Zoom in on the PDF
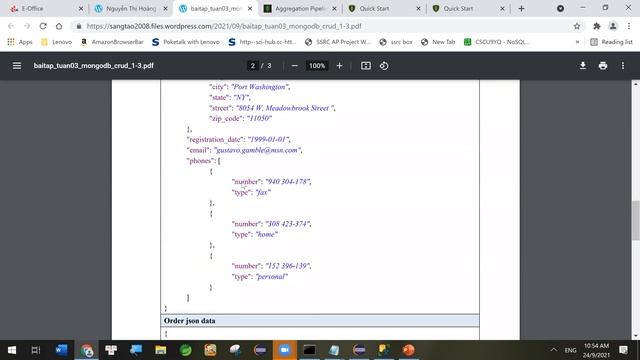This screenshot has width=640, height=360. (339, 66)
